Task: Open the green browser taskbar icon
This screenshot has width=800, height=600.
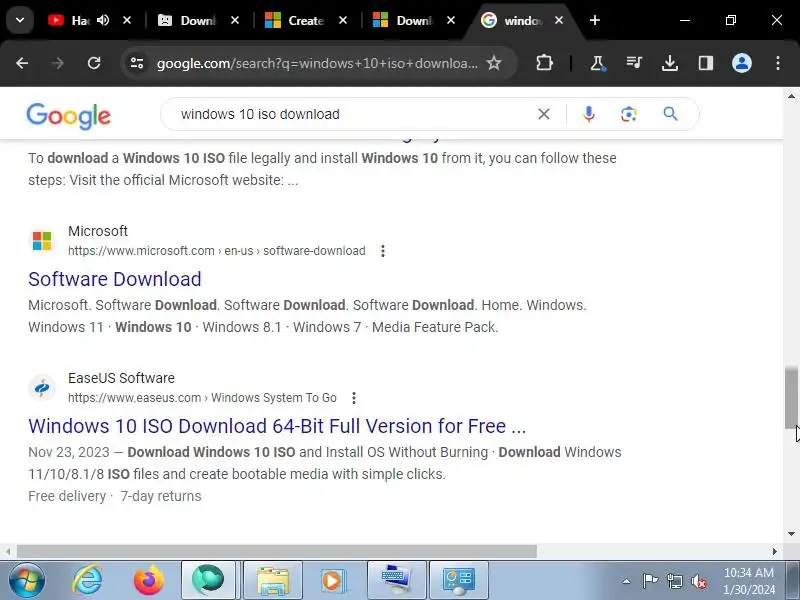Action: coord(208,581)
